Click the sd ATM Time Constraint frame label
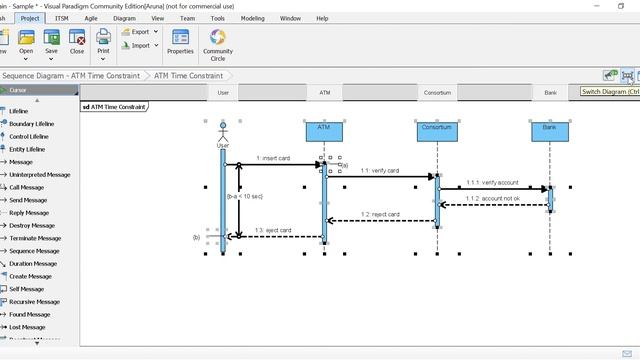 (114, 107)
